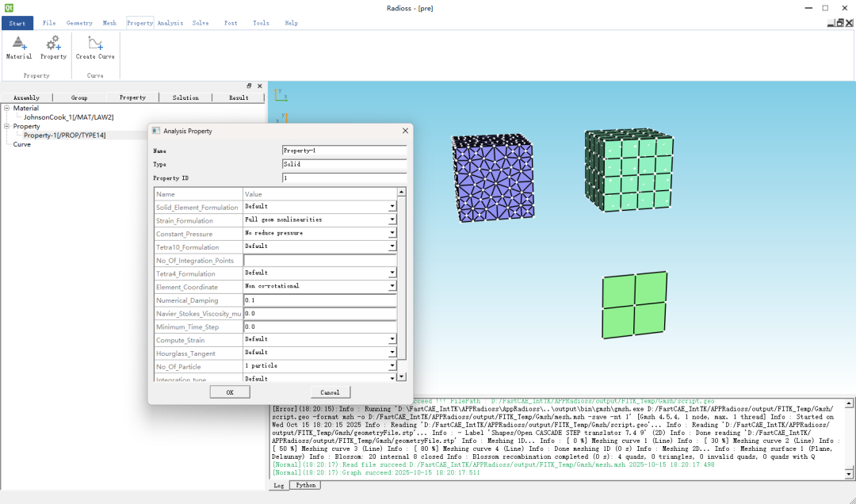The height and width of the screenshot is (504, 856).
Task: Open No_Of_Particle dropdown
Action: pos(392,366)
